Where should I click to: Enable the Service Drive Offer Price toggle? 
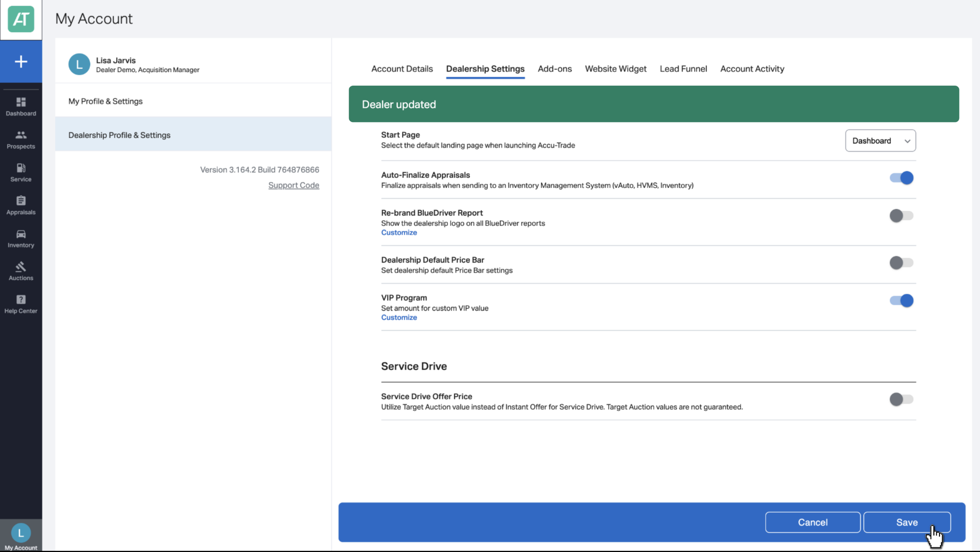(901, 399)
